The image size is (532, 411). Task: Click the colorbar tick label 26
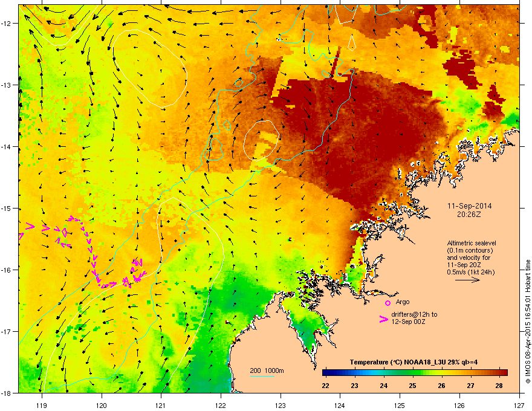(x=441, y=386)
